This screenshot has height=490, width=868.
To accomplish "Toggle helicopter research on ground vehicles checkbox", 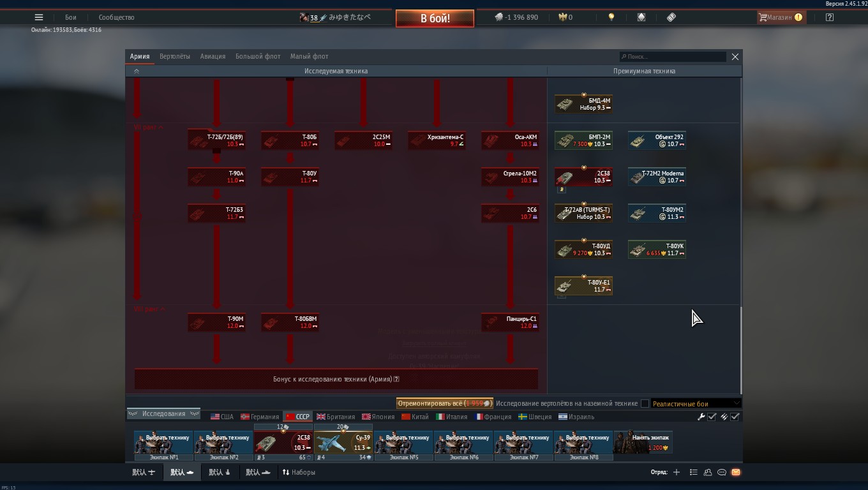I will point(645,403).
